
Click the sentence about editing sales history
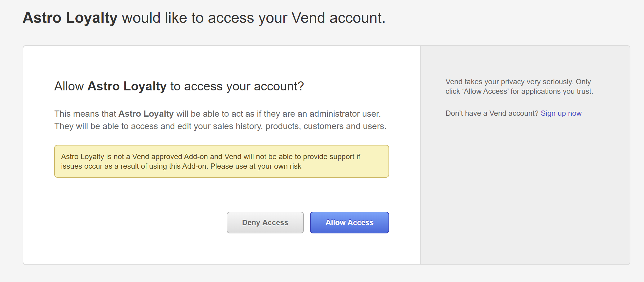[x=220, y=126]
